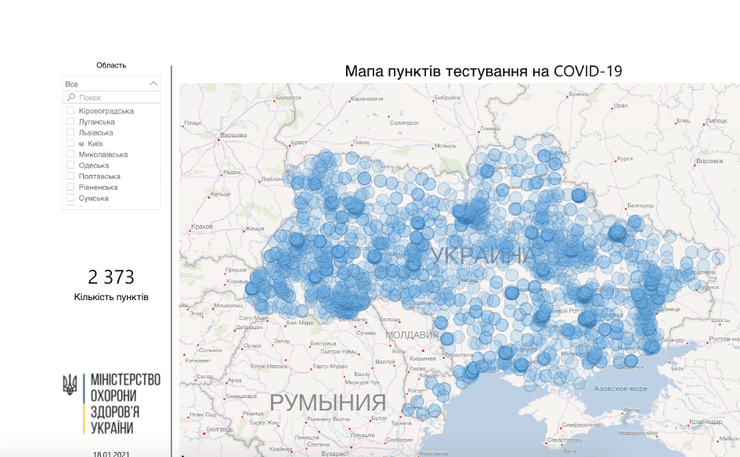Click the Міністерство охорони здоров'я України logo text
Image resolution: width=740 pixels, height=457 pixels.
click(x=124, y=404)
